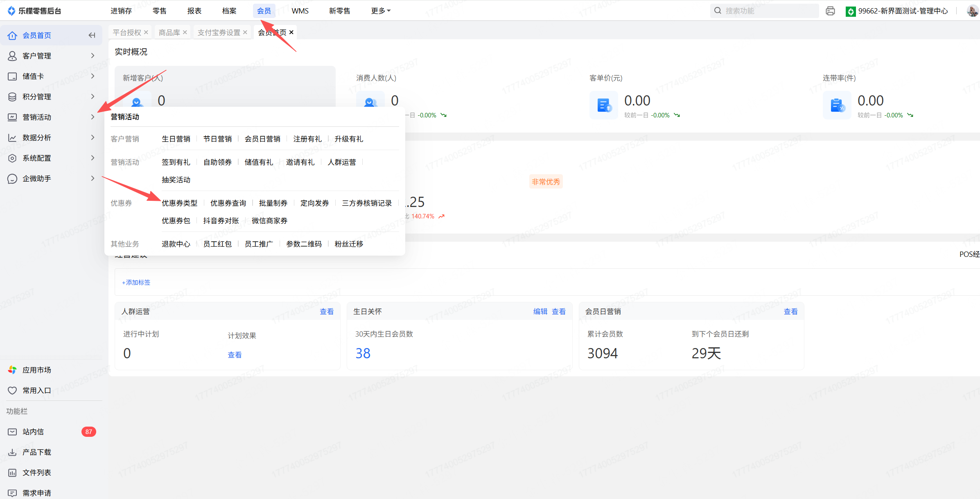This screenshot has width=980, height=499.
Task: Click the printer icon in top bar
Action: tap(830, 11)
